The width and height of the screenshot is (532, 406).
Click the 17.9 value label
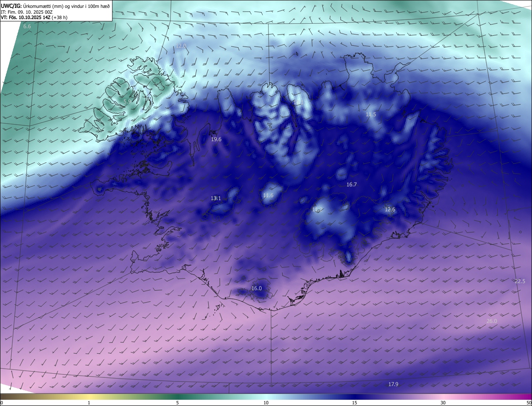(x=393, y=384)
